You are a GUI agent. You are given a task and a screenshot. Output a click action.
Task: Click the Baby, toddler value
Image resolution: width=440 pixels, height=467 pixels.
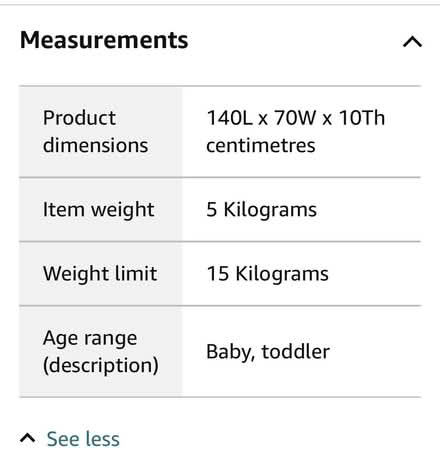pos(268,352)
